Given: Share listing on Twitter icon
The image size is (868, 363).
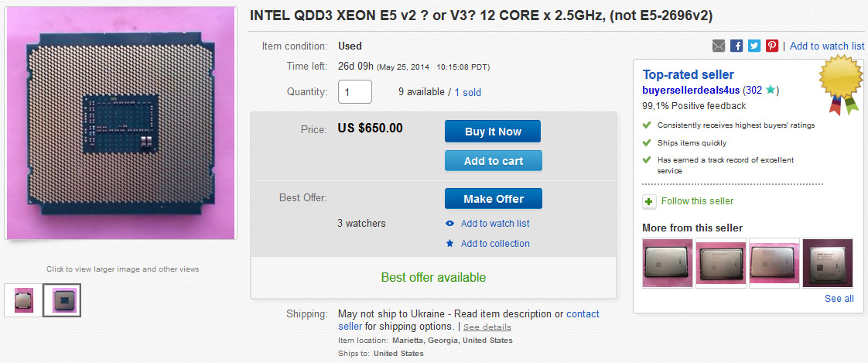Looking at the screenshot, I should (x=754, y=46).
